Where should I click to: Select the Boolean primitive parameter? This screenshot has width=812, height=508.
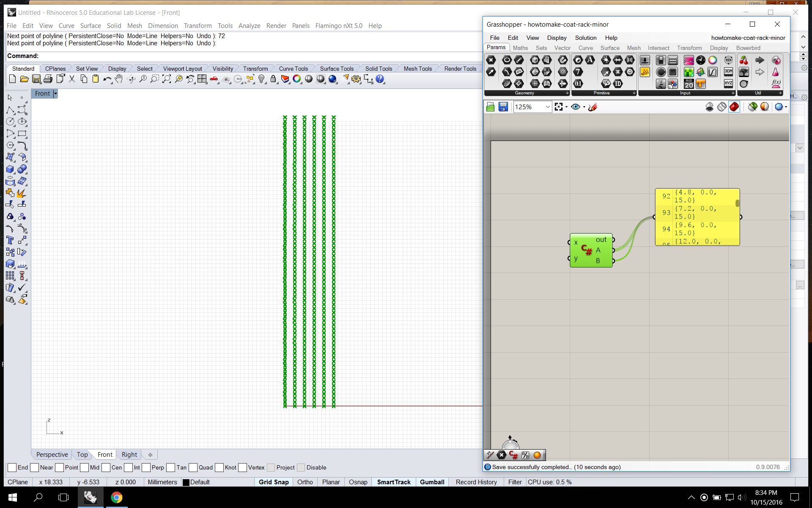(578, 60)
